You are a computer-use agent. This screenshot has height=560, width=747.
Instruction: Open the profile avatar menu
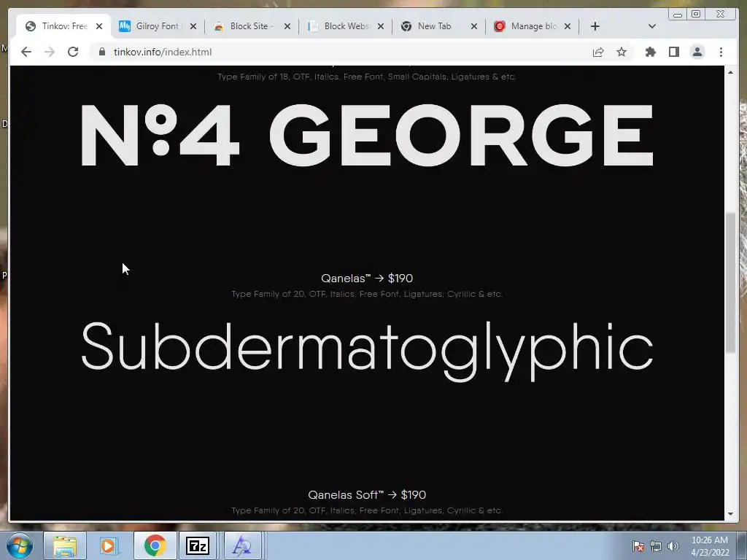point(697,52)
